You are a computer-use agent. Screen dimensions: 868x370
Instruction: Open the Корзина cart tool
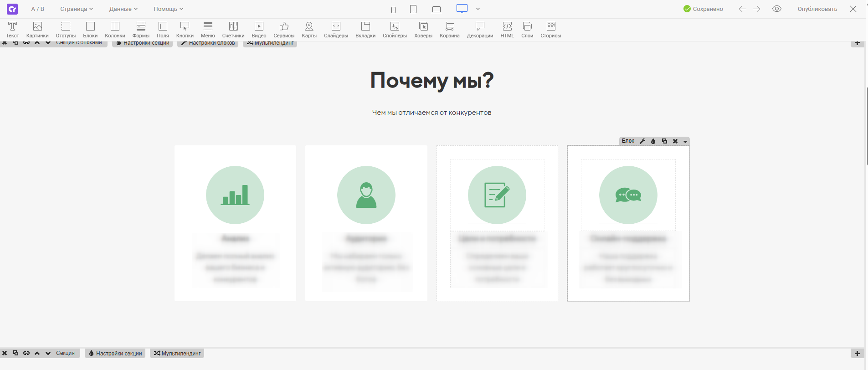pos(449,30)
